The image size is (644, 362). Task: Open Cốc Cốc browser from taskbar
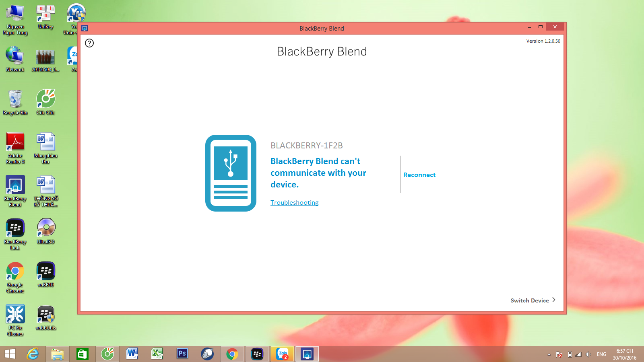(107, 354)
